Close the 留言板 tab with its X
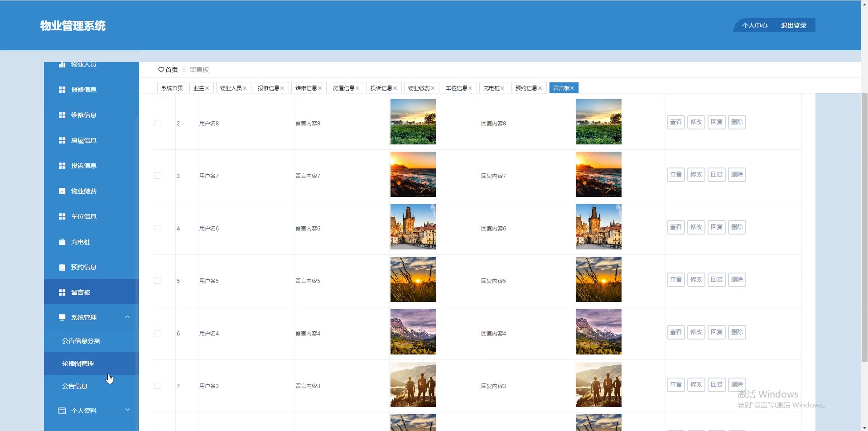This screenshot has height=431, width=868. [x=572, y=88]
